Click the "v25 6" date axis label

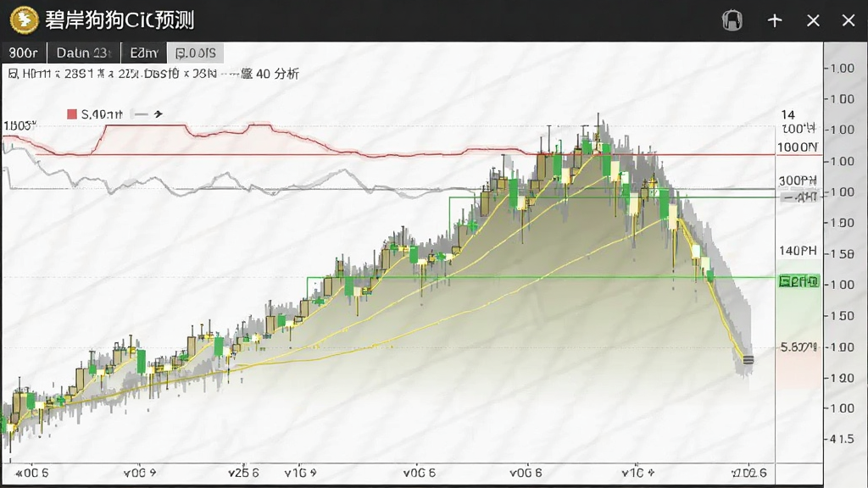click(x=243, y=473)
